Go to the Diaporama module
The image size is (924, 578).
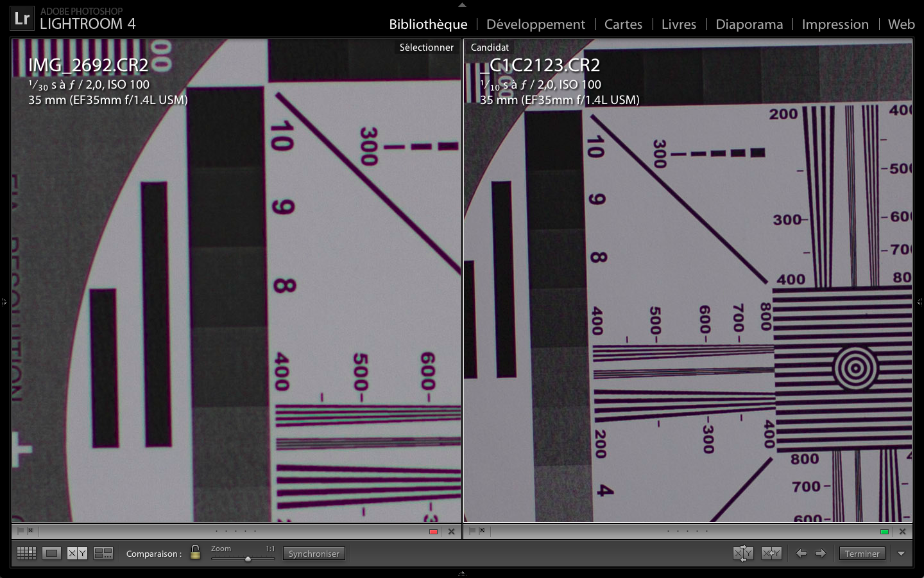click(x=749, y=24)
